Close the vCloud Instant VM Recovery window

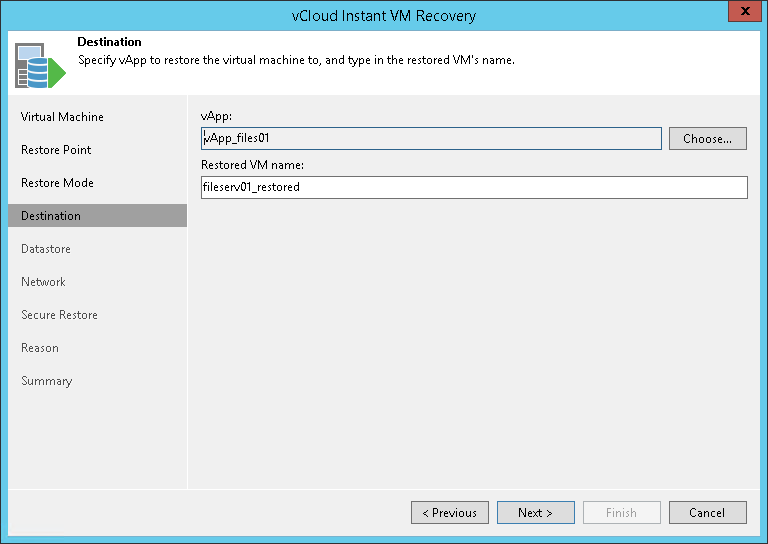(x=741, y=15)
